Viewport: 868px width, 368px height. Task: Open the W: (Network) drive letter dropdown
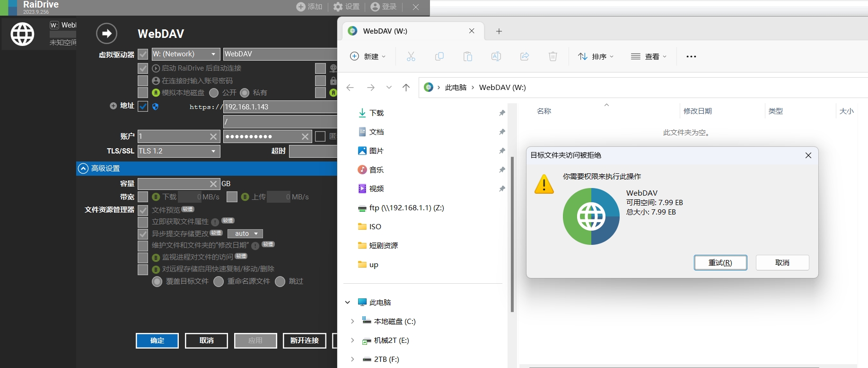[x=185, y=54]
